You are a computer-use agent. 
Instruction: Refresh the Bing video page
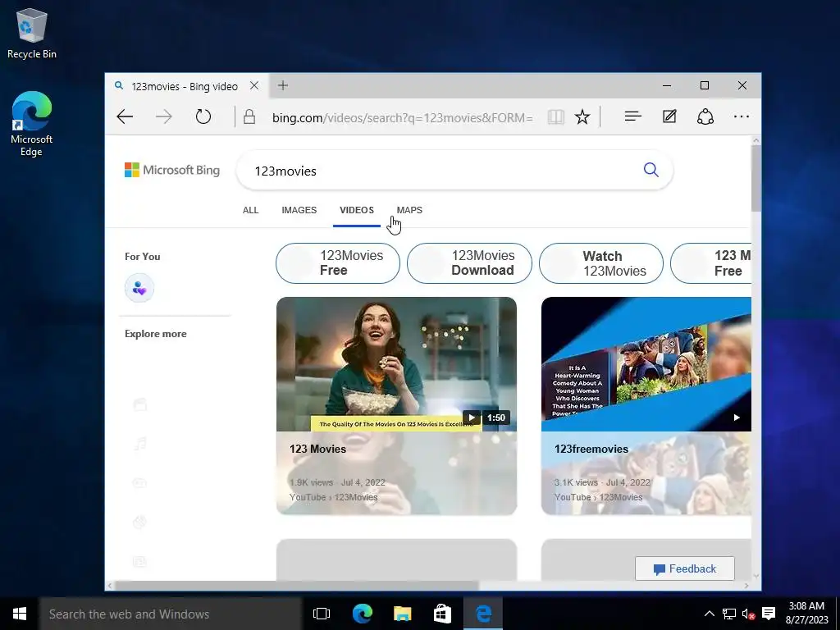tap(203, 116)
